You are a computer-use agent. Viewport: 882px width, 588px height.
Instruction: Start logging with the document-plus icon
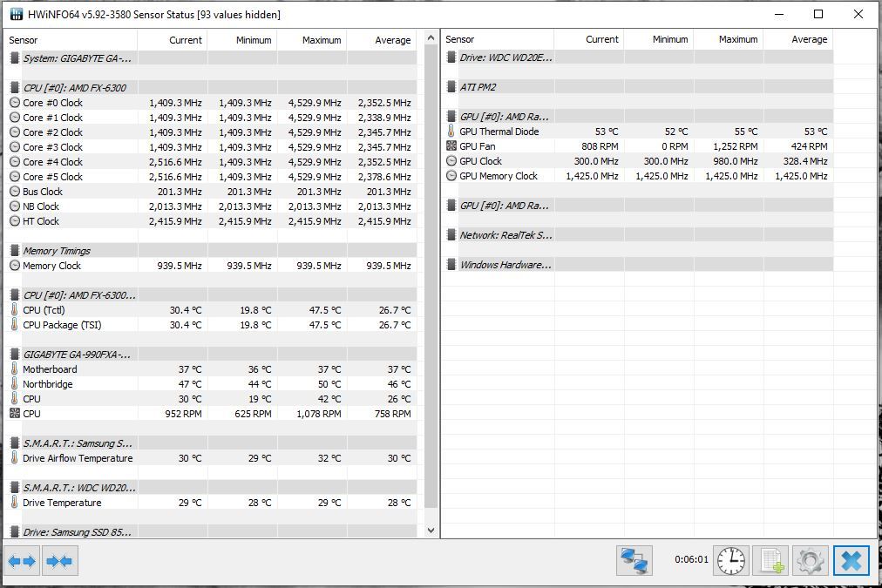(770, 560)
